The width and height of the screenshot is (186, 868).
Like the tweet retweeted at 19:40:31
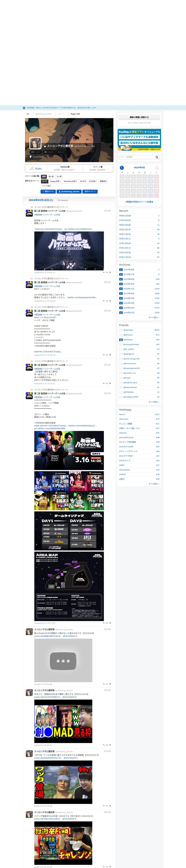click(x=110, y=273)
